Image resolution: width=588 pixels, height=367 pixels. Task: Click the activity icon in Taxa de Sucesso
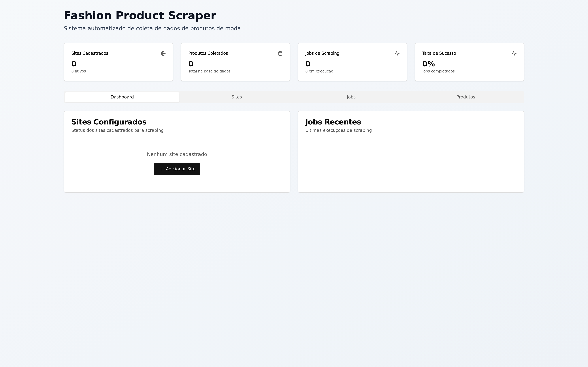click(514, 53)
